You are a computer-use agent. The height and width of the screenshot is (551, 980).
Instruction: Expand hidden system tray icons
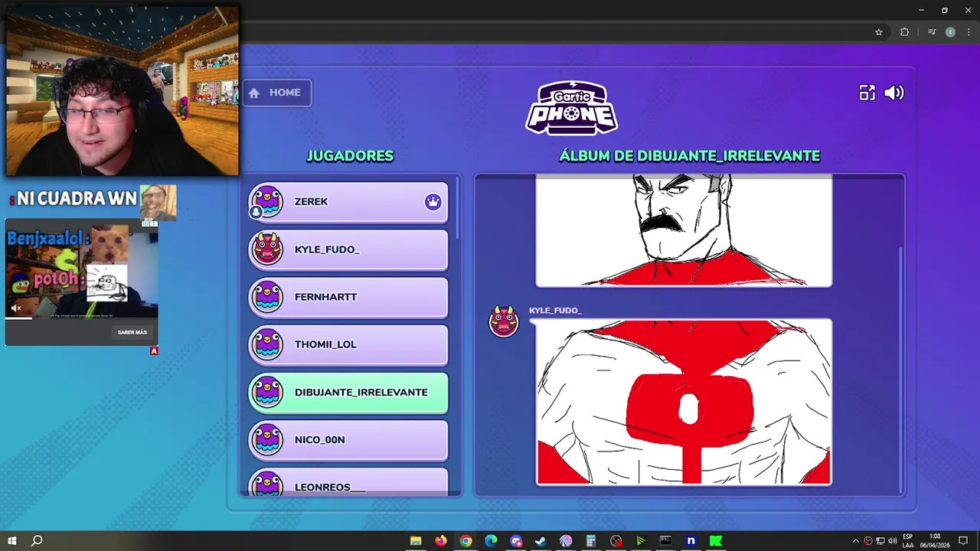[856, 541]
